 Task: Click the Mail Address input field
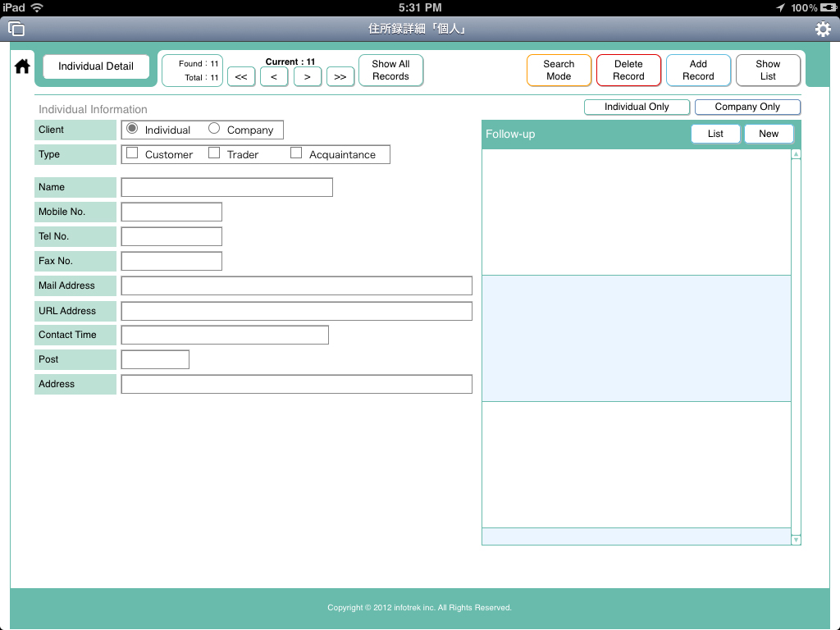[x=296, y=285]
